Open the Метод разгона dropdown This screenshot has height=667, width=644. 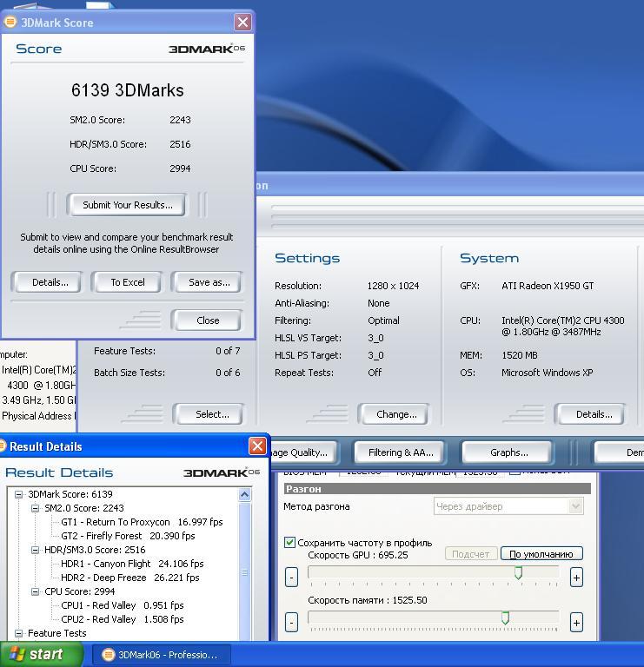click(x=508, y=506)
